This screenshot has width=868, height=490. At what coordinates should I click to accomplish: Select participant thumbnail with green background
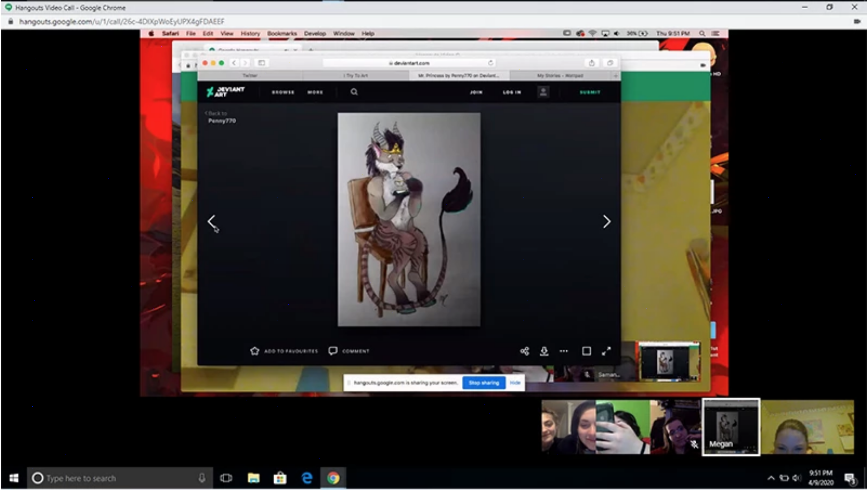click(623, 427)
